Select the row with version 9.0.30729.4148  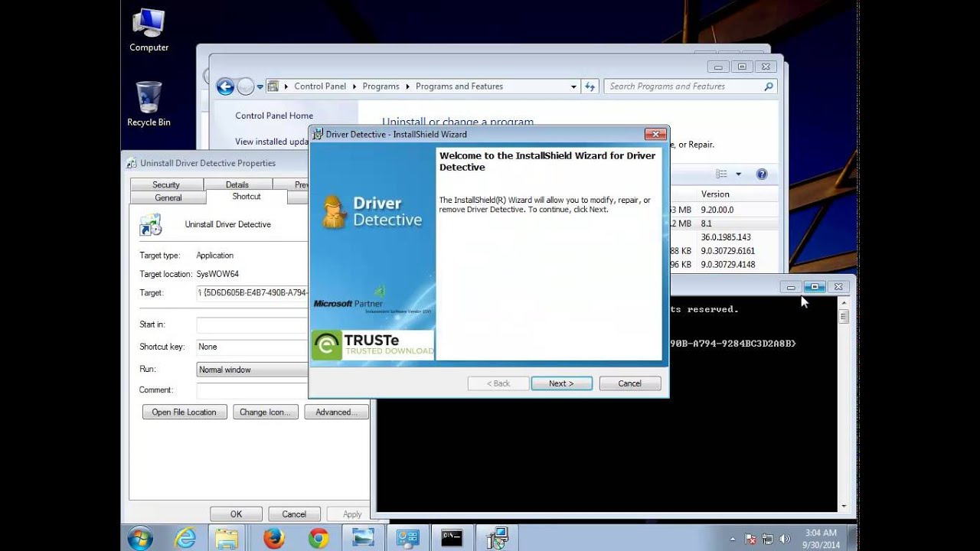pyautogui.click(x=723, y=265)
